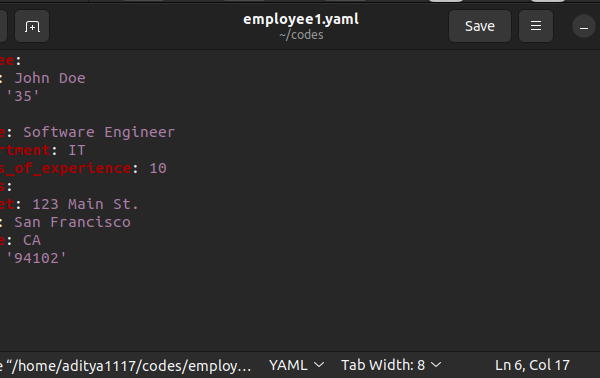
Task: Place cursor in Software Engineer text
Action: pos(99,132)
